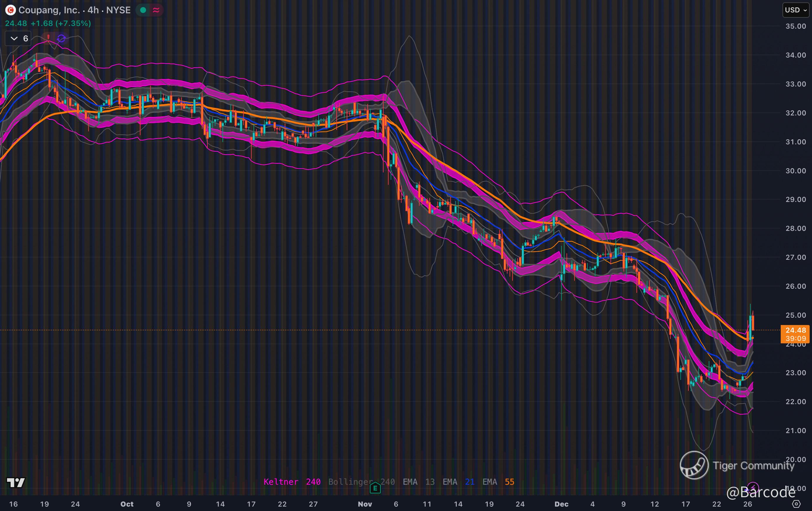Select the Keltner 240 indicator label

point(292,482)
